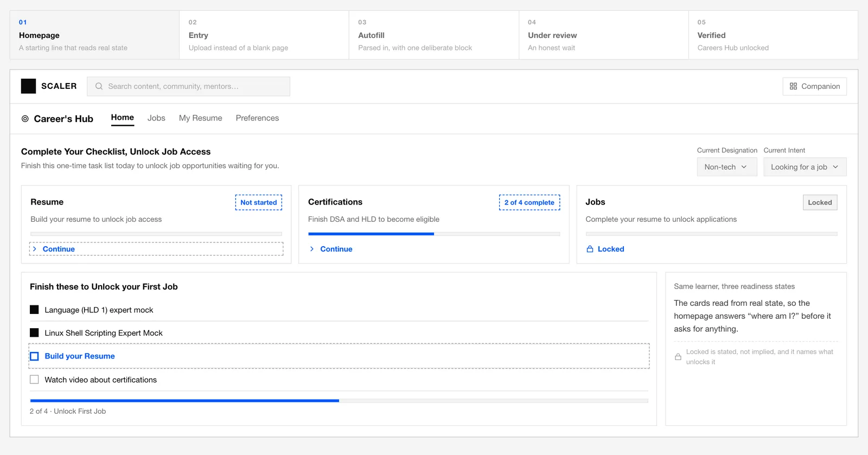Check the Build your Resume checkbox
Viewport: 868px width, 455px height.
(x=34, y=356)
